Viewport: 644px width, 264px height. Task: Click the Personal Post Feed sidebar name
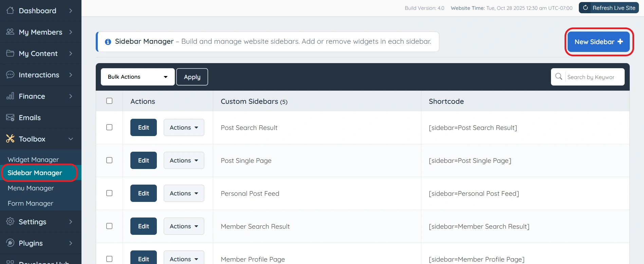coord(250,193)
